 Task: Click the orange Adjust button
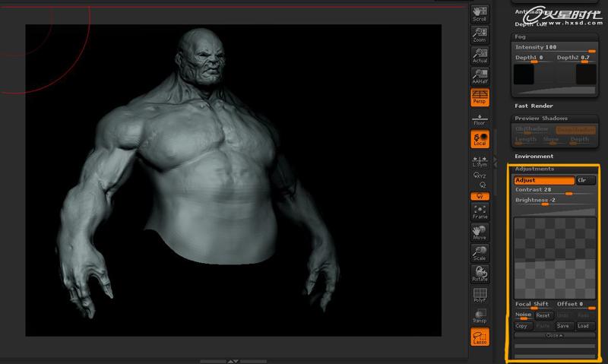pyautogui.click(x=544, y=180)
